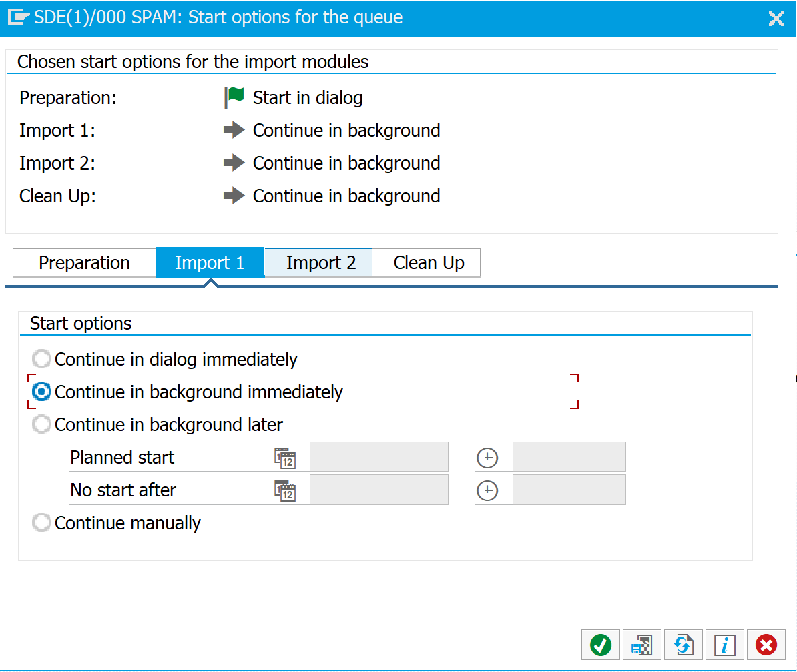Open the Import 2 tab
The image size is (797, 672).
click(x=320, y=263)
